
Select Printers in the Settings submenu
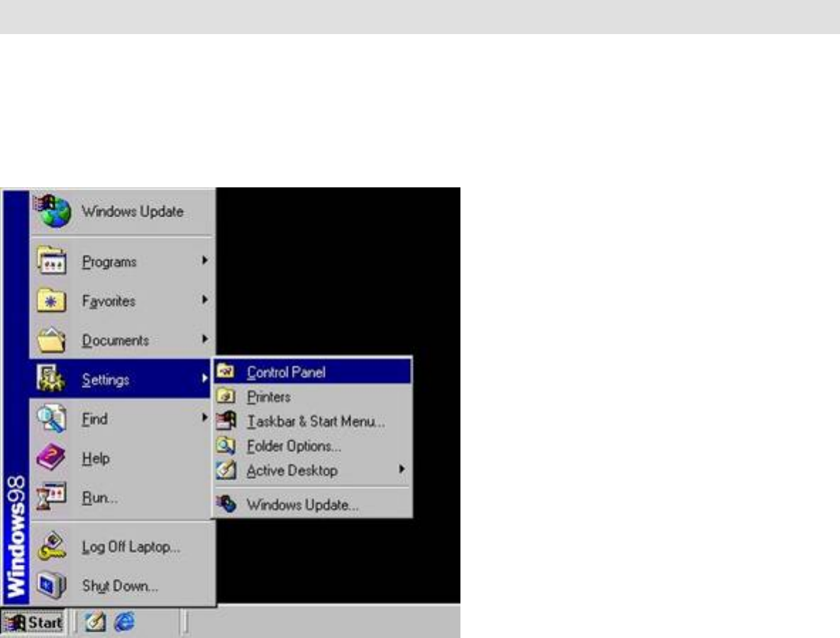269,397
